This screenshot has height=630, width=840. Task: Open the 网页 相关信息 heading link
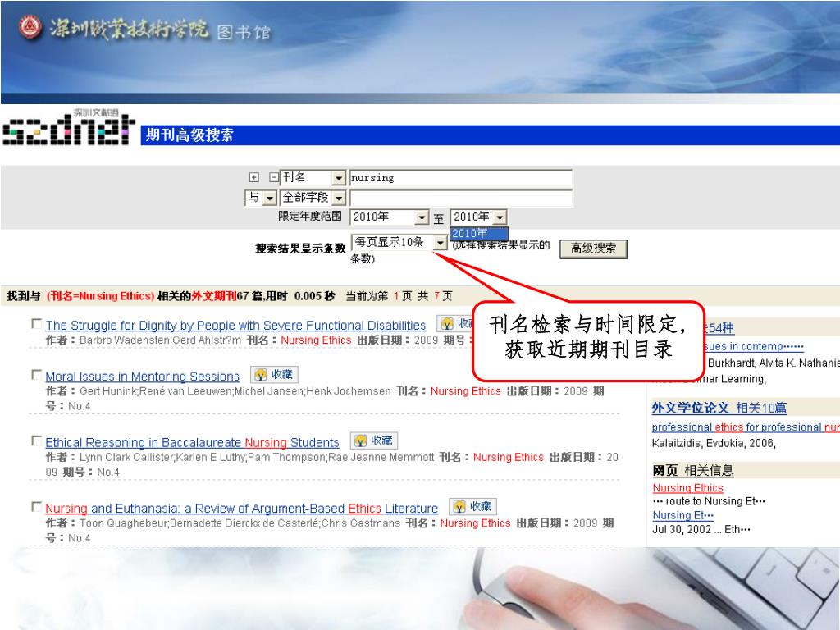coord(693,471)
